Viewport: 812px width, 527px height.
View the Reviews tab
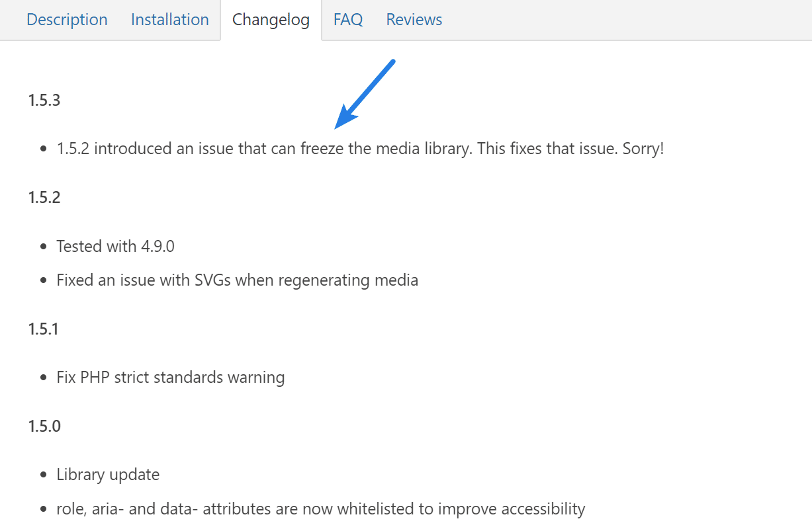[414, 20]
